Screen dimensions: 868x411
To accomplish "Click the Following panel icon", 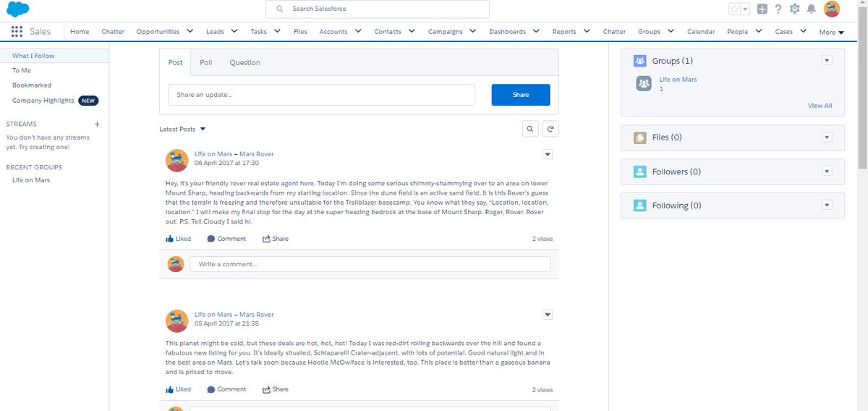I will pyautogui.click(x=639, y=205).
